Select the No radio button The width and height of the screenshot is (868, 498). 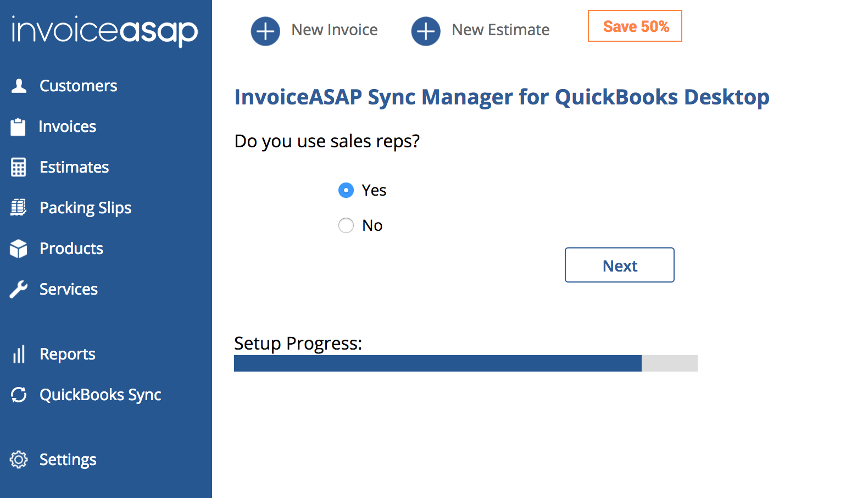coord(346,225)
